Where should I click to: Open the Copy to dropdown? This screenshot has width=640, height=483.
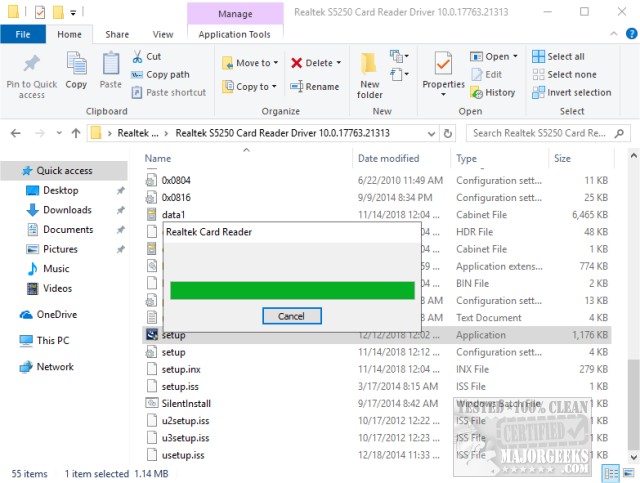tap(249, 87)
